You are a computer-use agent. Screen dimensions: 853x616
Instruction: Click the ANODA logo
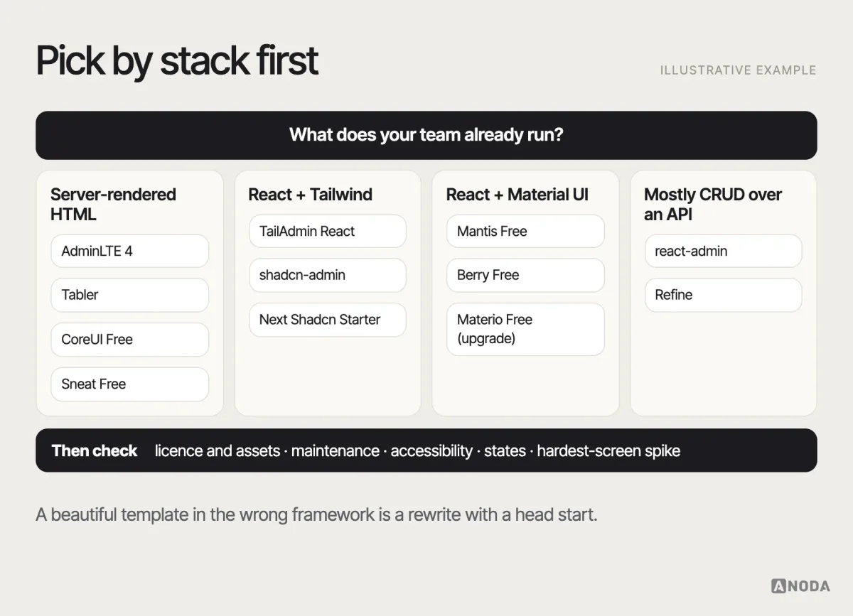click(x=800, y=586)
